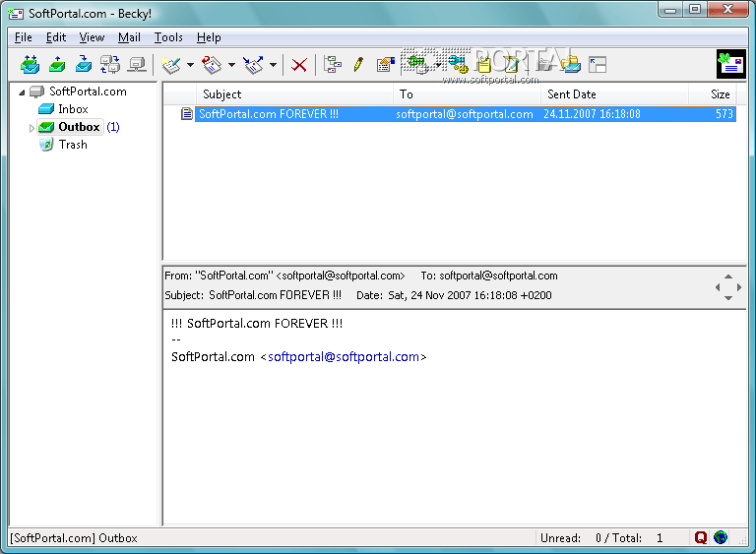Open the dropdown arrow next to Compose

(190, 65)
